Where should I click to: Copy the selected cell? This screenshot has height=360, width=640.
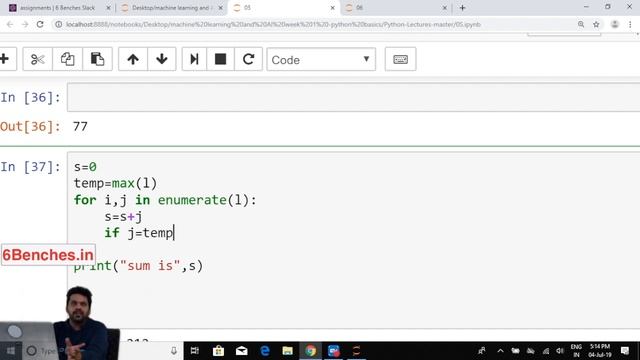tap(67, 59)
